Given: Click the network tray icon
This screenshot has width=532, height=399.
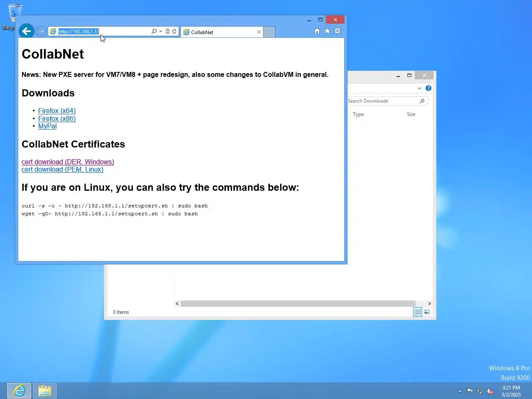Looking at the screenshot, I should pyautogui.click(x=480, y=391).
